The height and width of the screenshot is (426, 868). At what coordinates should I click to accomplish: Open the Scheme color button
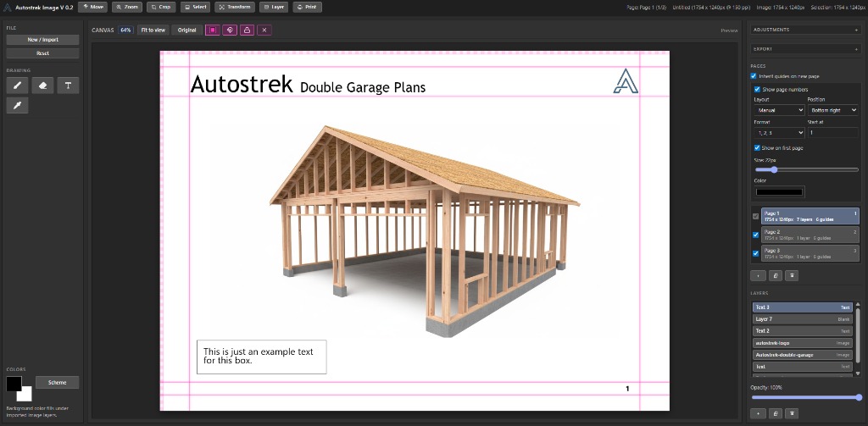(x=57, y=382)
